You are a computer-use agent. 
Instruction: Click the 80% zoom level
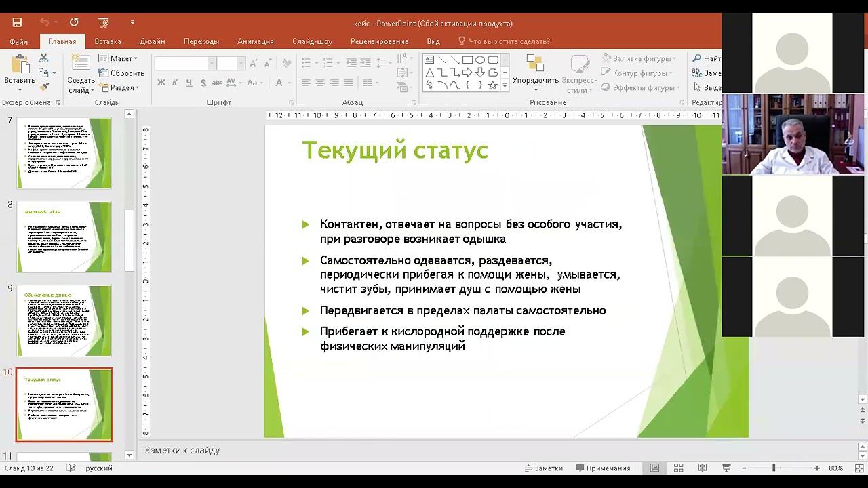click(835, 468)
